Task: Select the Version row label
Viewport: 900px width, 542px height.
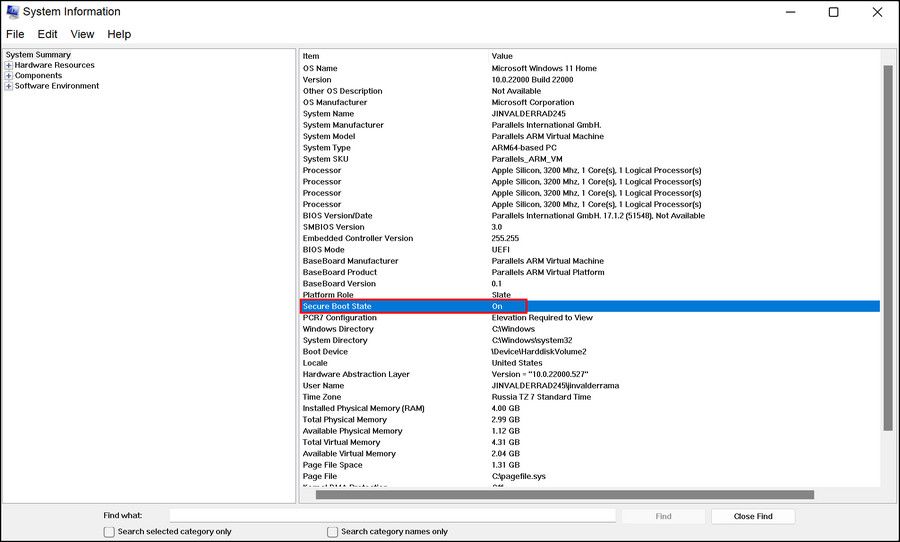Action: (x=317, y=79)
